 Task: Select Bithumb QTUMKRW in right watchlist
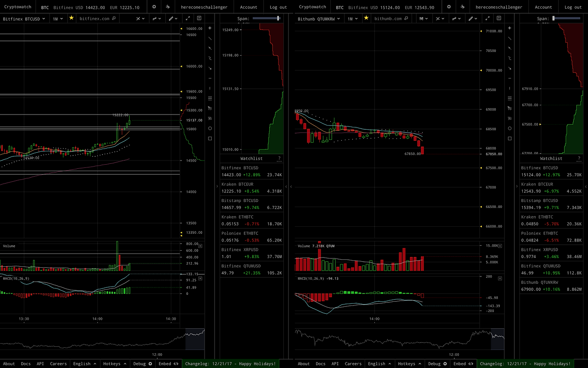coord(551,286)
